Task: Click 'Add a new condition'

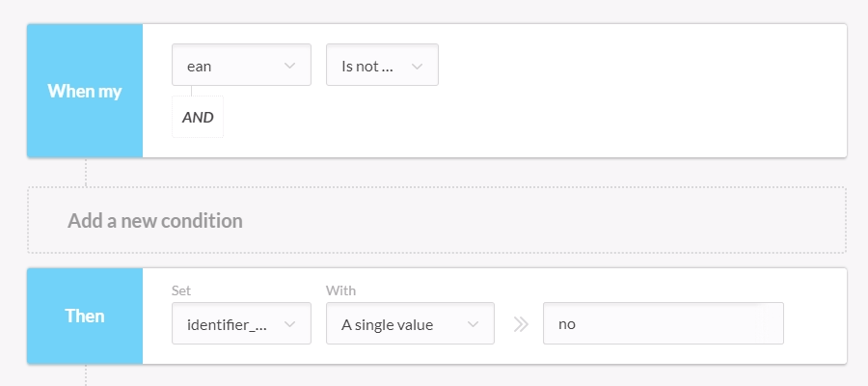Action: point(155,220)
